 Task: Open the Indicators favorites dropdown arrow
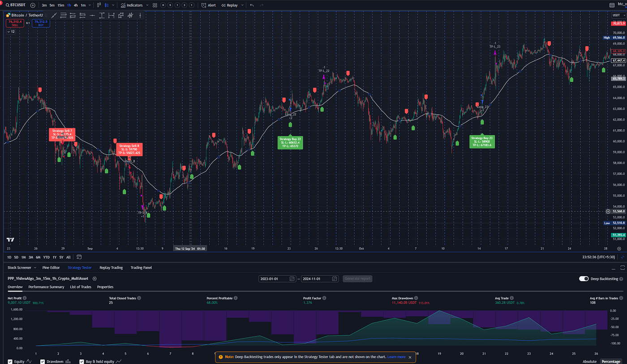click(147, 5)
